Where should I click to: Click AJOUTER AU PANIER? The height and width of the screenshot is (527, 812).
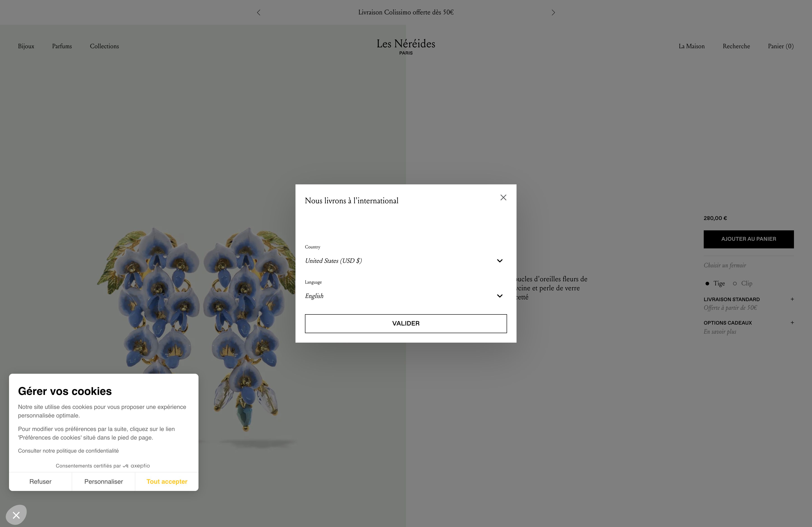(749, 239)
